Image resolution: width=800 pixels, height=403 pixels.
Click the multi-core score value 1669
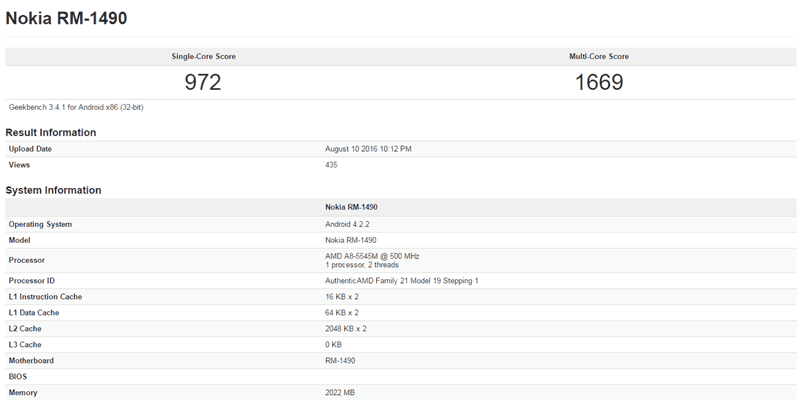click(599, 82)
